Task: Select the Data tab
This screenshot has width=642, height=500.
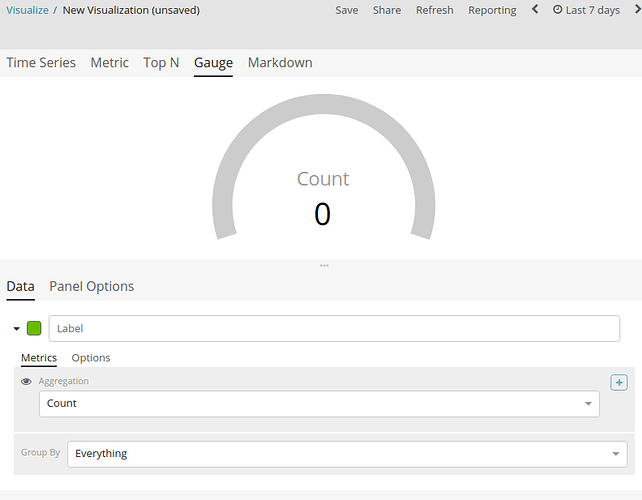Action: tap(20, 287)
